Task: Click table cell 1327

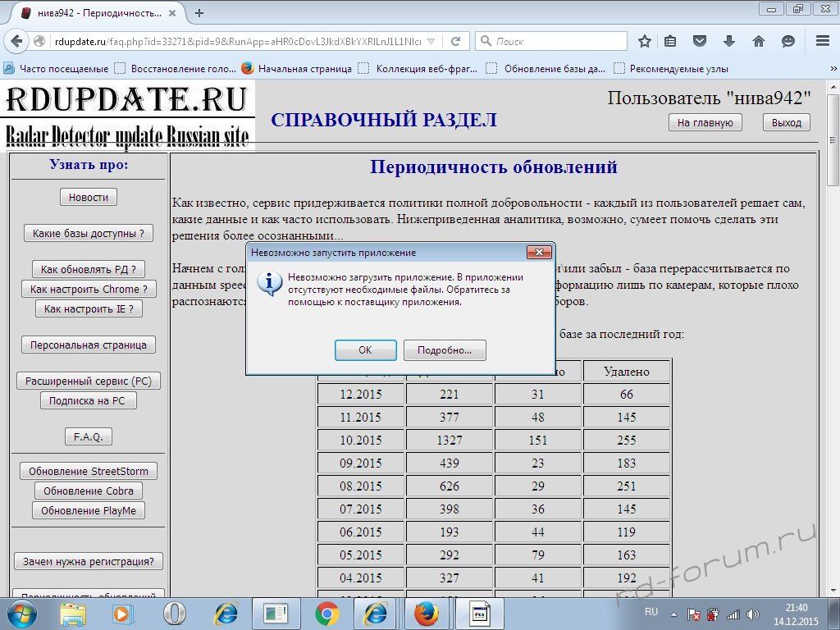Action: point(450,441)
